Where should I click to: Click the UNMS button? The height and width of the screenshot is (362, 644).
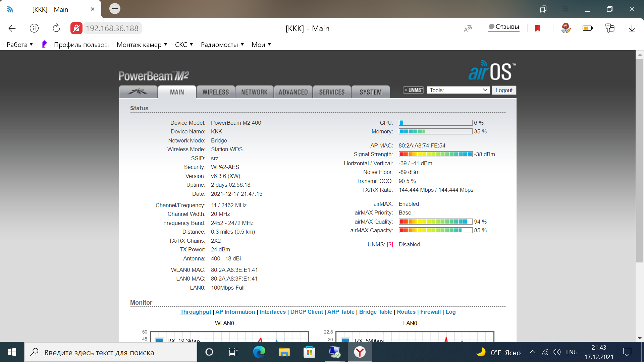tap(414, 90)
